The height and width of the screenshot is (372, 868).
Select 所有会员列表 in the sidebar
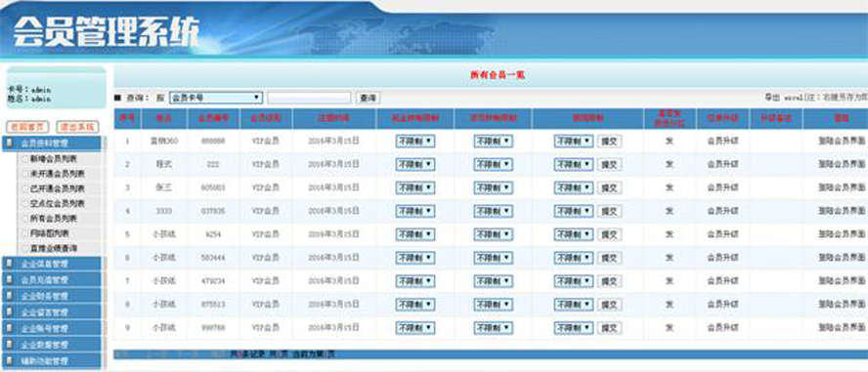(53, 219)
